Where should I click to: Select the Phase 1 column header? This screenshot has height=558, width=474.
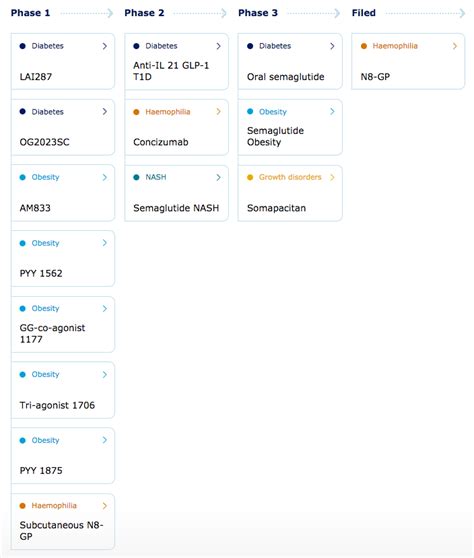click(30, 13)
